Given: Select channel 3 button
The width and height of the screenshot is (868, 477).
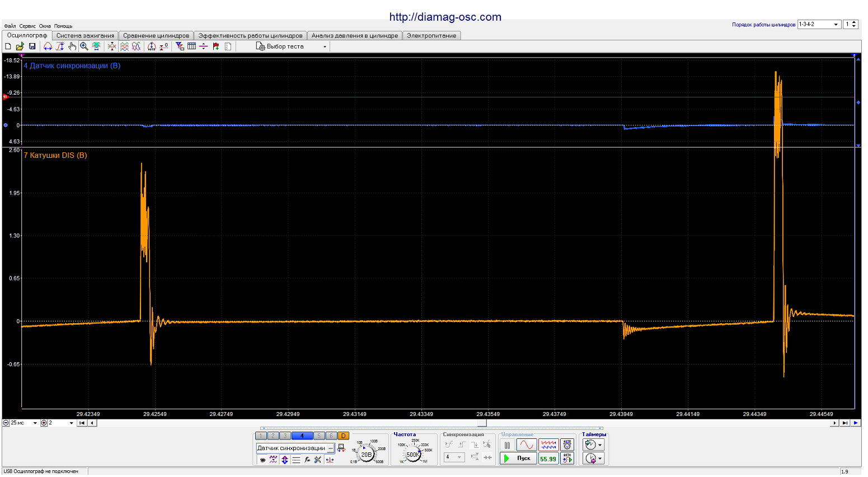Looking at the screenshot, I should pyautogui.click(x=284, y=436).
